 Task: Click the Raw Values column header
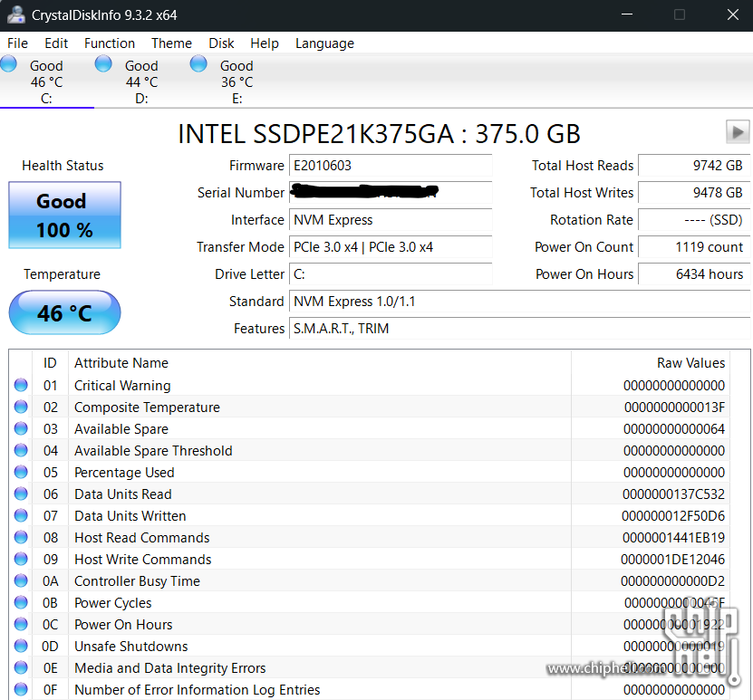[x=651, y=363]
